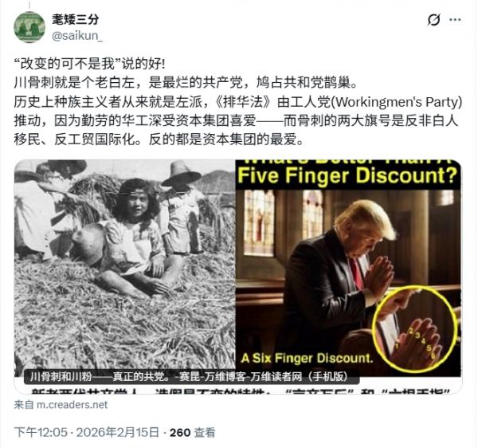The width and height of the screenshot is (478, 448).
Task: Open the 下午12:05 timestamp
Action: pyautogui.click(x=41, y=432)
